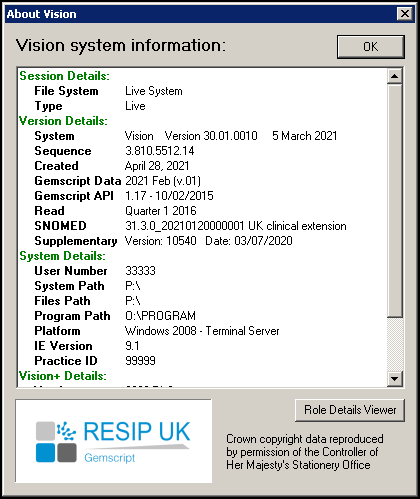This screenshot has height=499, width=420.
Task: Click Windows 2008 - Terminal Server text
Action: pyautogui.click(x=202, y=331)
